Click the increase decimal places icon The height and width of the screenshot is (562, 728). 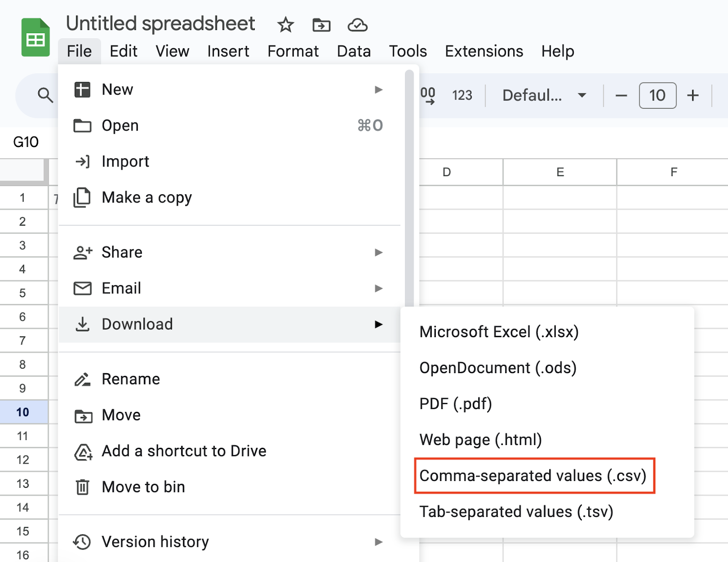pyautogui.click(x=428, y=96)
